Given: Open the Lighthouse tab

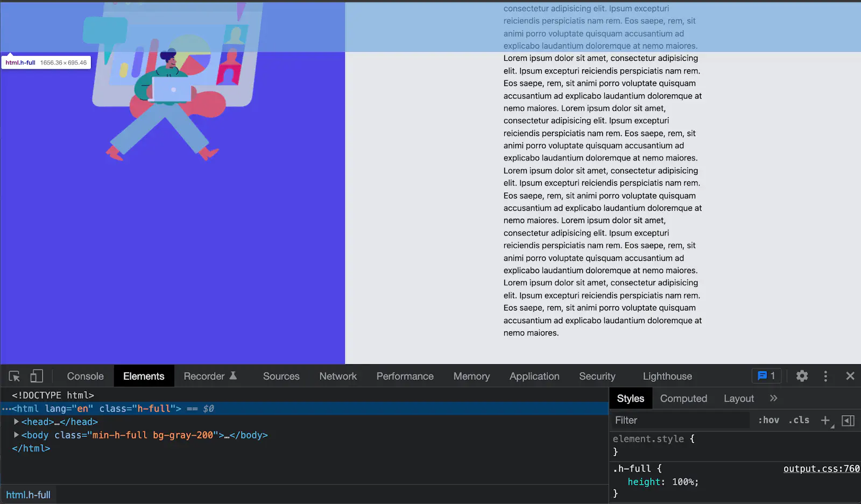Looking at the screenshot, I should tap(667, 376).
